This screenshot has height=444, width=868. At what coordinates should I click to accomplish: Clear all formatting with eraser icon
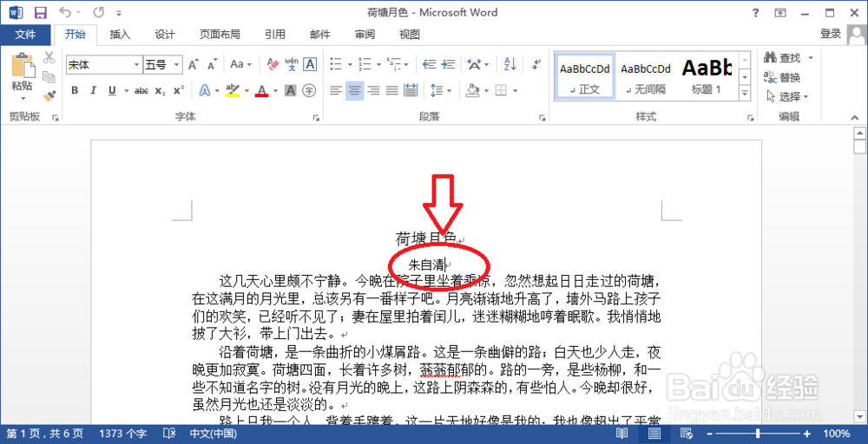click(x=273, y=65)
